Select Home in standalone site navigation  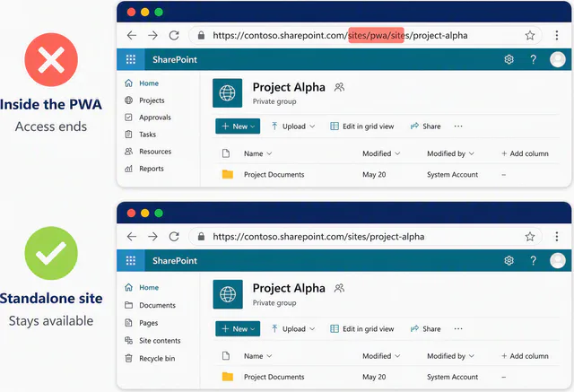coord(142,288)
